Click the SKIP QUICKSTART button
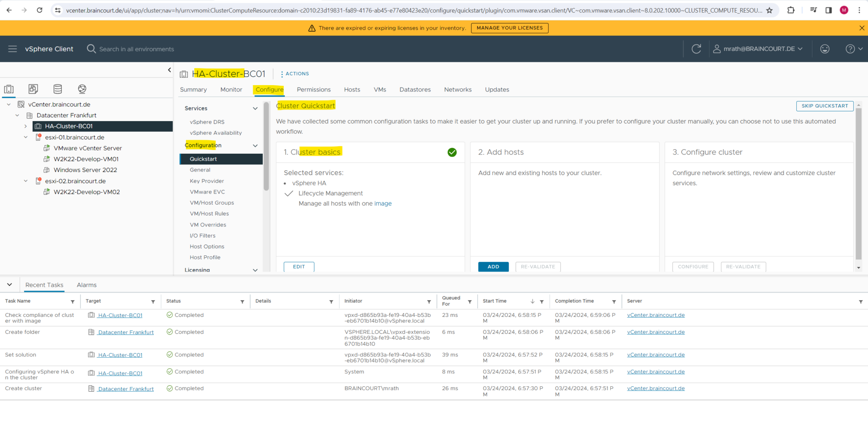Image resolution: width=868 pixels, height=421 pixels. coord(824,106)
